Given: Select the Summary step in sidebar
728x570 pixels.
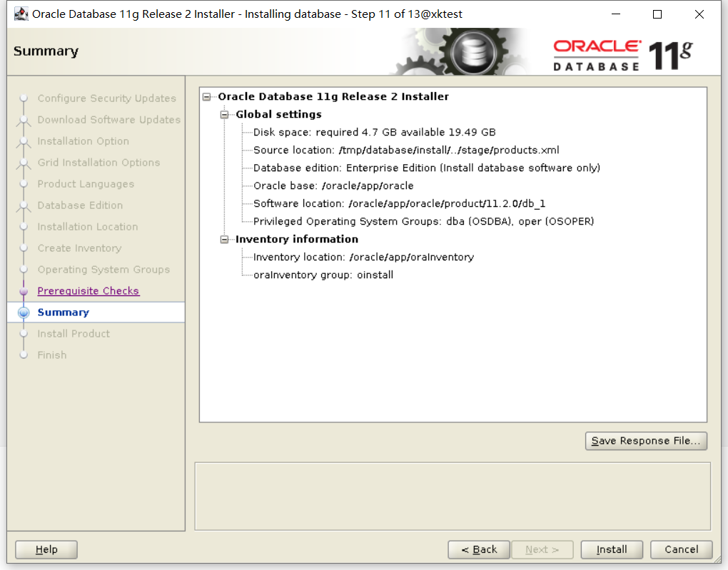Looking at the screenshot, I should 63,312.
